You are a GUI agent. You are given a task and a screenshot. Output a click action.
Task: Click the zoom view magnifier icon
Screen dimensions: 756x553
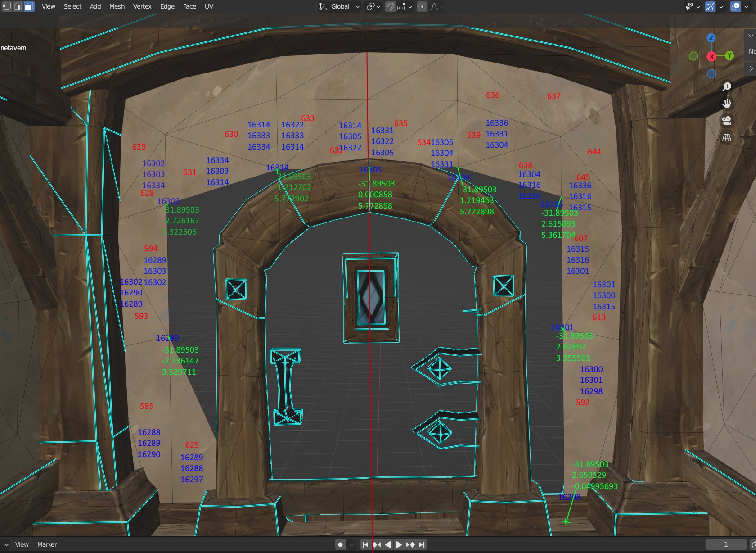pyautogui.click(x=727, y=87)
